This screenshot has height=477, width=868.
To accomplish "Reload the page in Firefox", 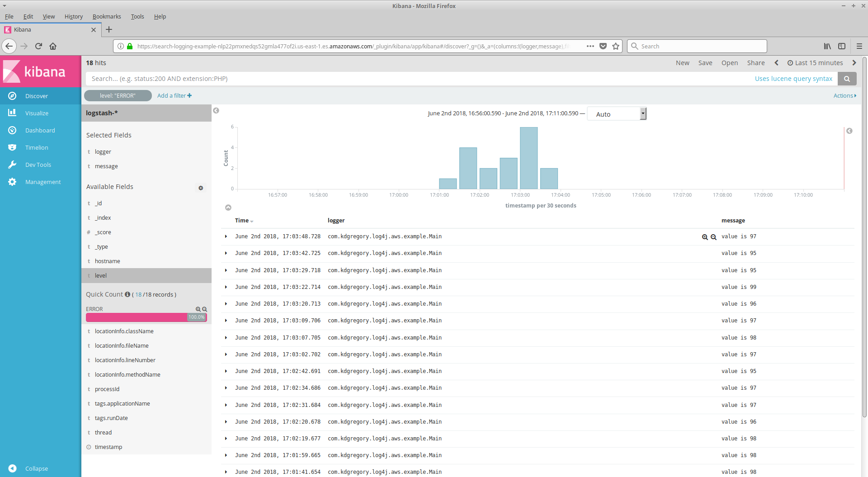I will [38, 46].
